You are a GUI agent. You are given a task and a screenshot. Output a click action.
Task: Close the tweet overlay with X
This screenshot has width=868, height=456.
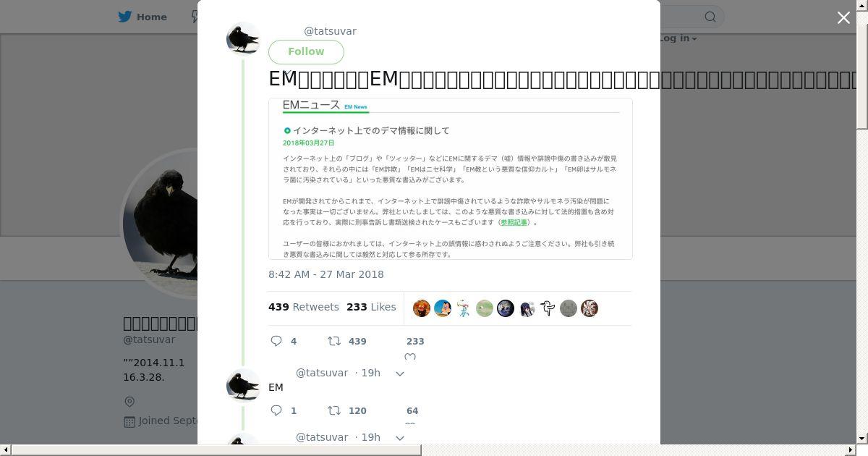click(x=843, y=18)
